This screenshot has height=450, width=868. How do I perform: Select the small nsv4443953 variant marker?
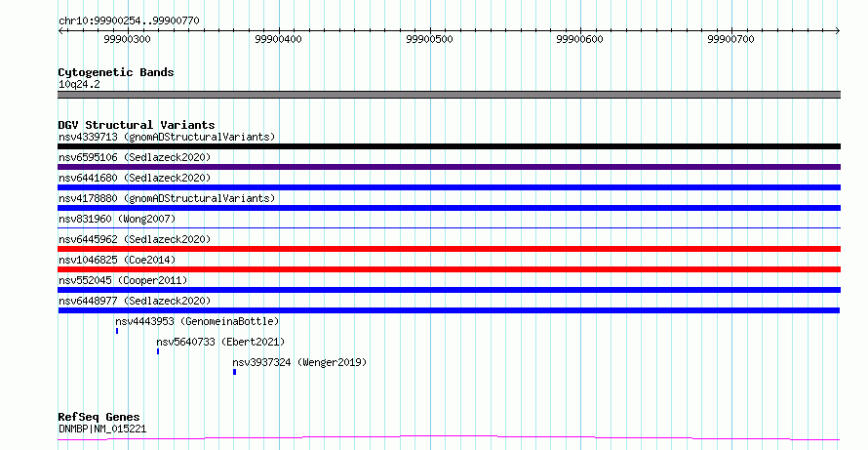coord(117,331)
